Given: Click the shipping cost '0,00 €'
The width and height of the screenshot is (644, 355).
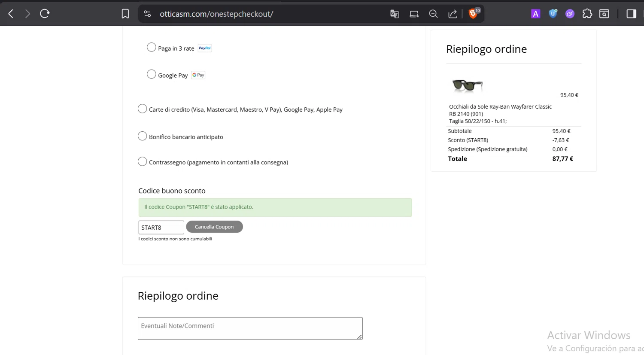Looking at the screenshot, I should (x=560, y=149).
